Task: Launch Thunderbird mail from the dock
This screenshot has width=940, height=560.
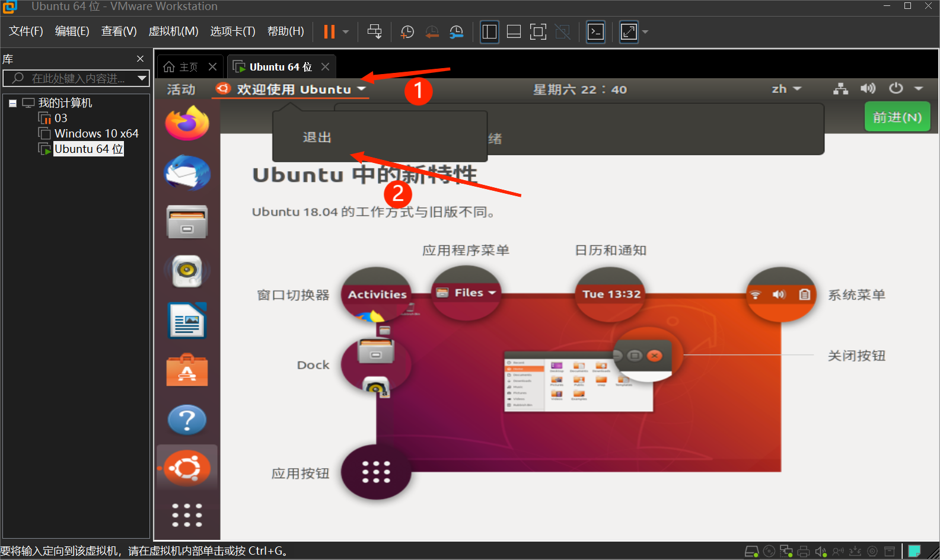Action: point(187,172)
